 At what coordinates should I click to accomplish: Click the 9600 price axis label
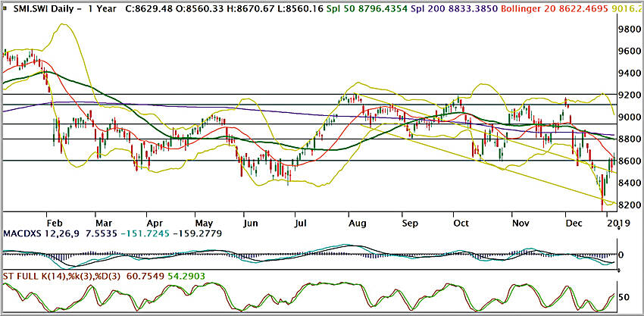[x=630, y=52]
